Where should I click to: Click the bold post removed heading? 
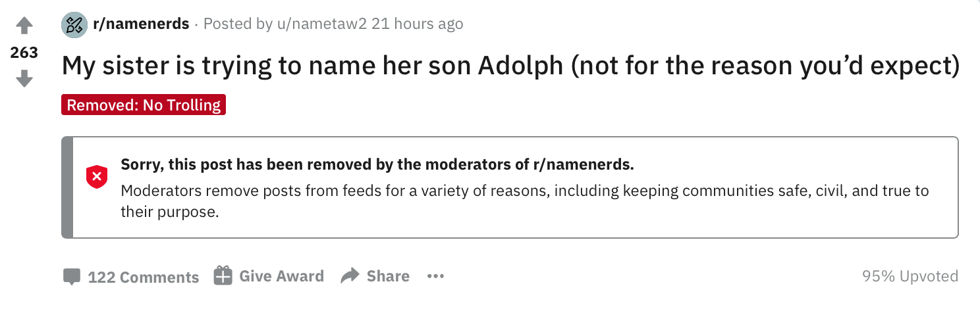click(x=377, y=164)
